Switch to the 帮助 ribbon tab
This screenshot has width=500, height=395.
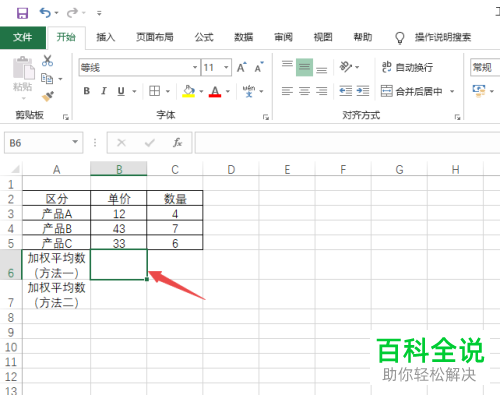tap(363, 37)
